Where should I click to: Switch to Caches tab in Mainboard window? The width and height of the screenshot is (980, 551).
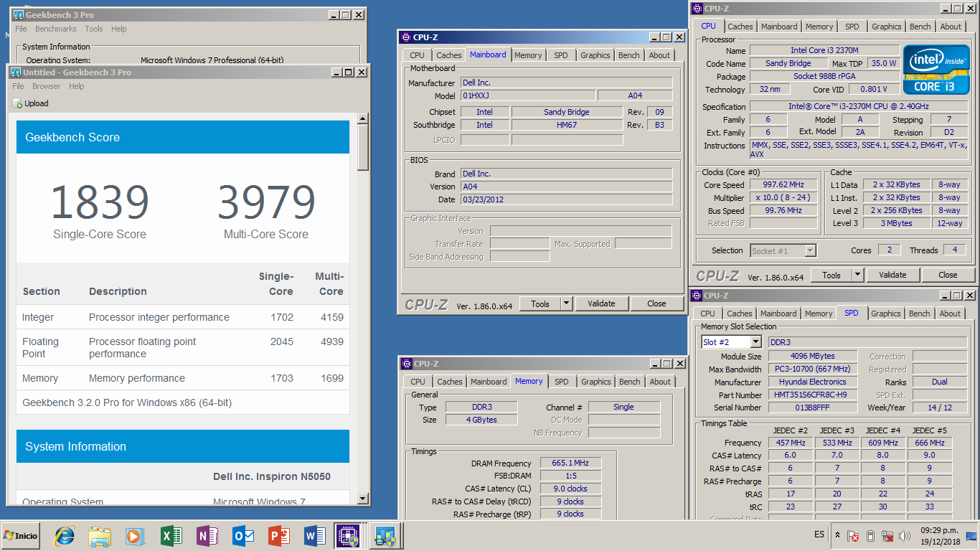449,55
